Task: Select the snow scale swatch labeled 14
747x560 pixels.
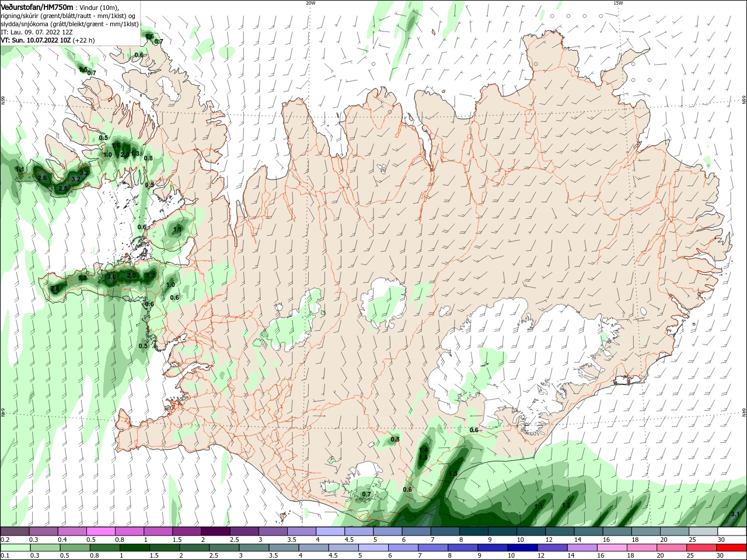Action: pyautogui.click(x=589, y=531)
